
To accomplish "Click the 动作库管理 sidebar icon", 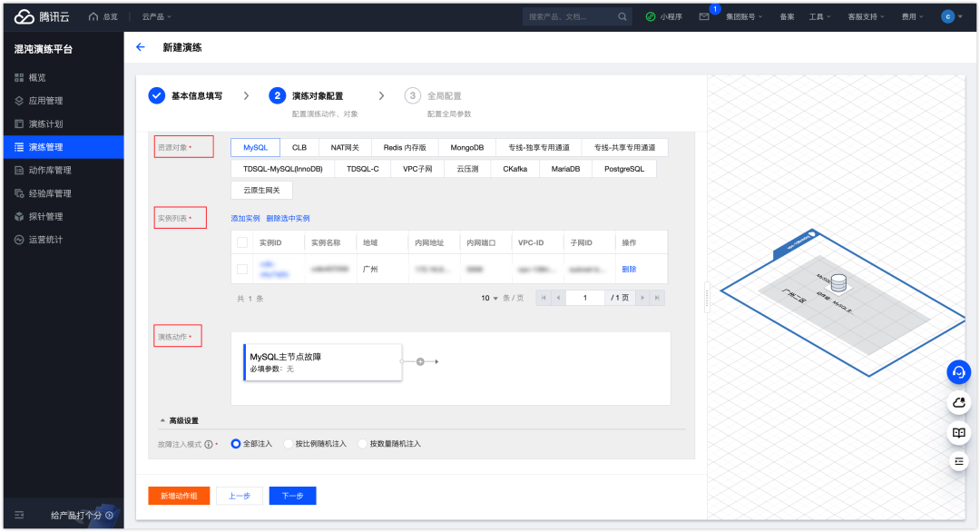I will 19,170.
